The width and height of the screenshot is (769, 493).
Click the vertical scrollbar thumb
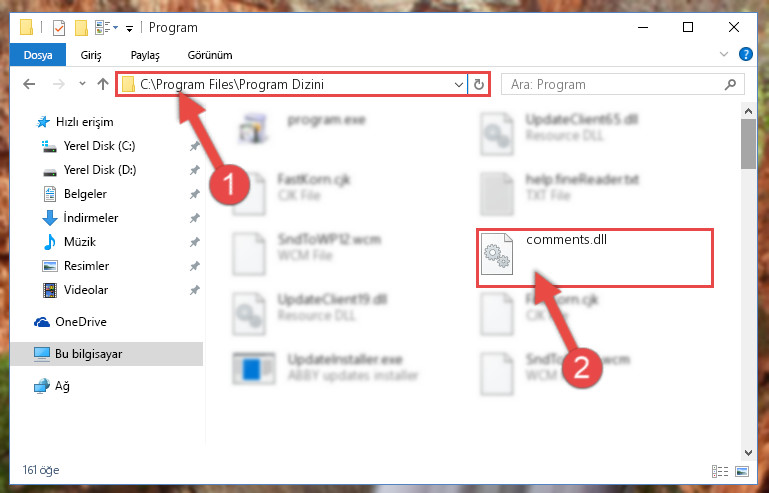[748, 143]
